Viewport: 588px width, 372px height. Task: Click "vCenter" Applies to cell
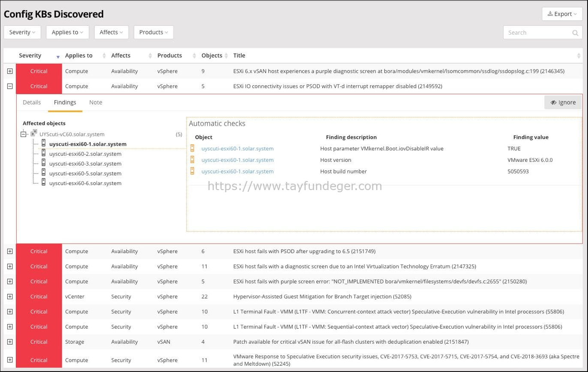(75, 296)
